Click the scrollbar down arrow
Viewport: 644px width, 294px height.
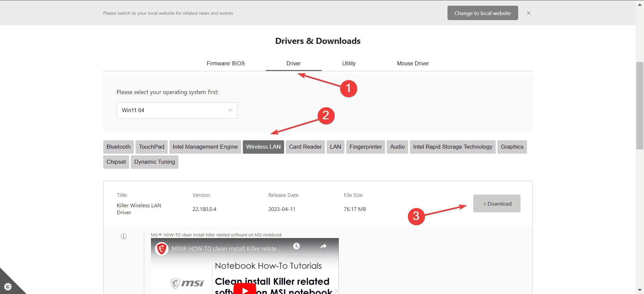[640, 290]
